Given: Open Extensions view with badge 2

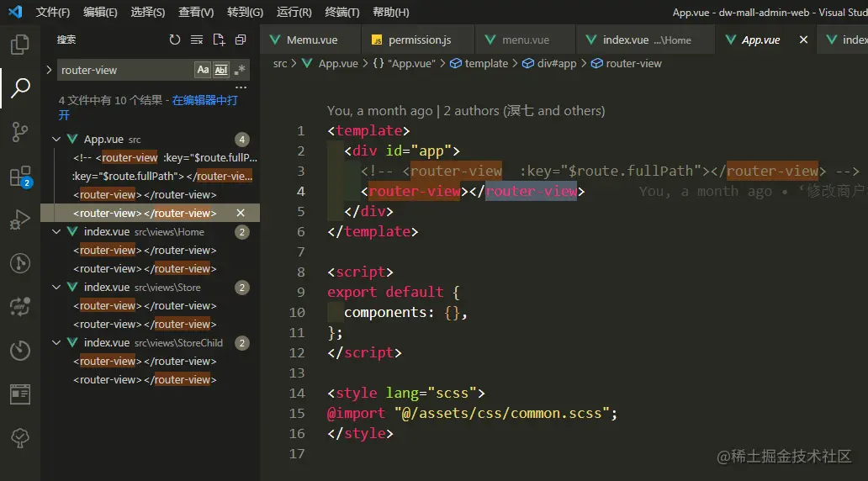Looking at the screenshot, I should 20,176.
